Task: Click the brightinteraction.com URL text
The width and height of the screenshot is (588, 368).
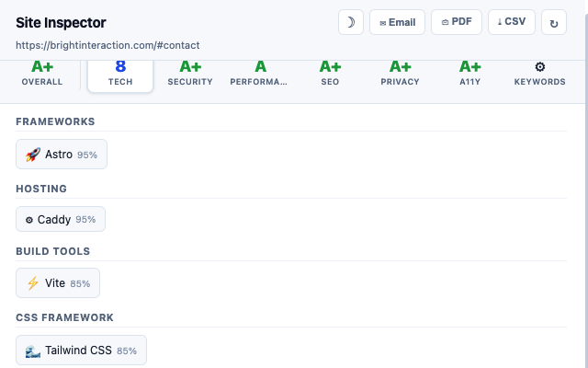Action: click(107, 45)
